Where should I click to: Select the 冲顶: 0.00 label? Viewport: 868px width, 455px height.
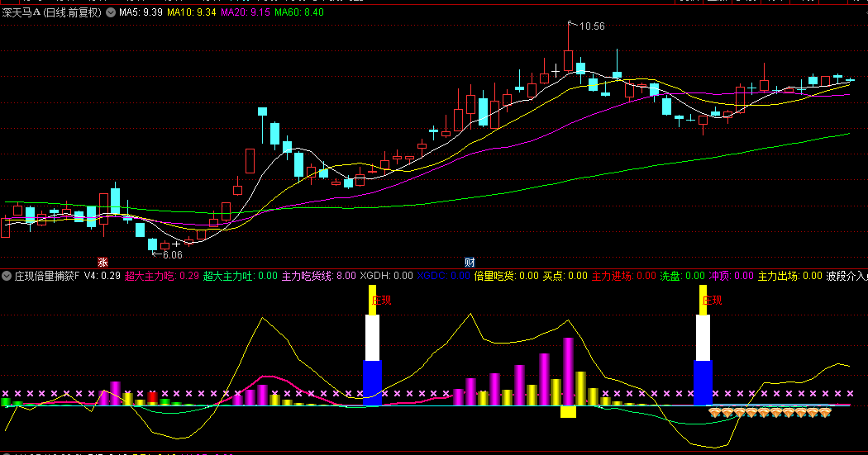pyautogui.click(x=732, y=276)
